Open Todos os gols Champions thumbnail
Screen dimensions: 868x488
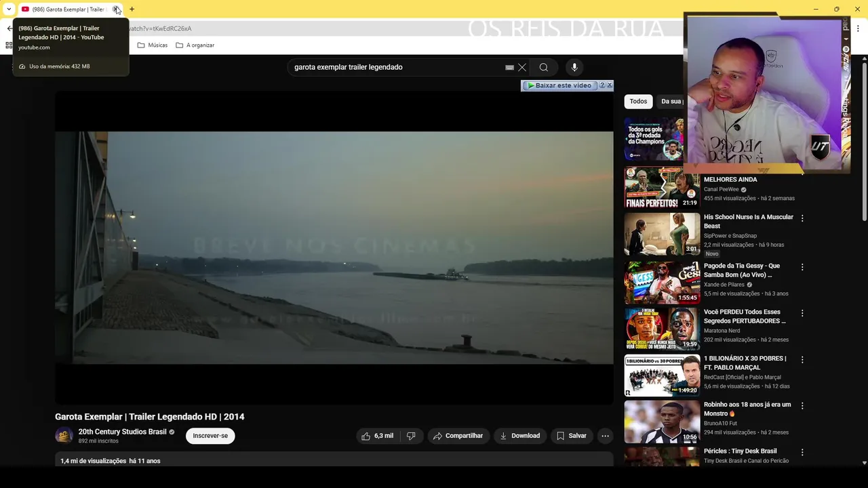click(654, 139)
